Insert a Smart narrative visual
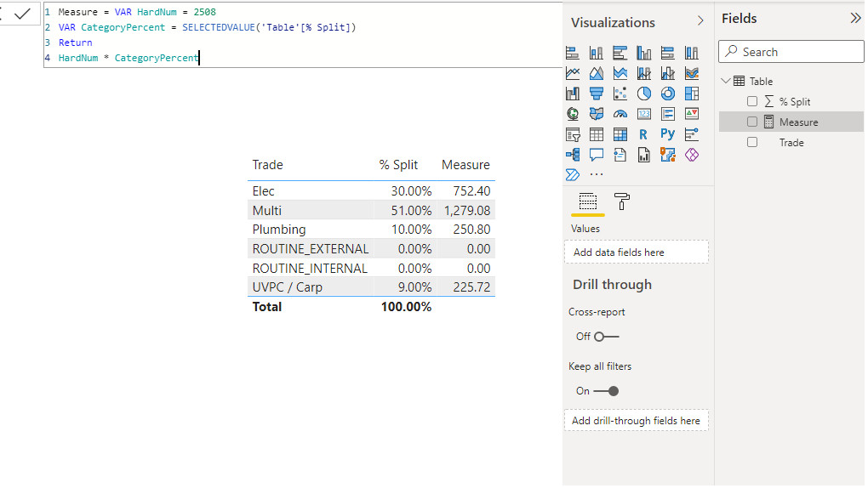 coord(620,155)
